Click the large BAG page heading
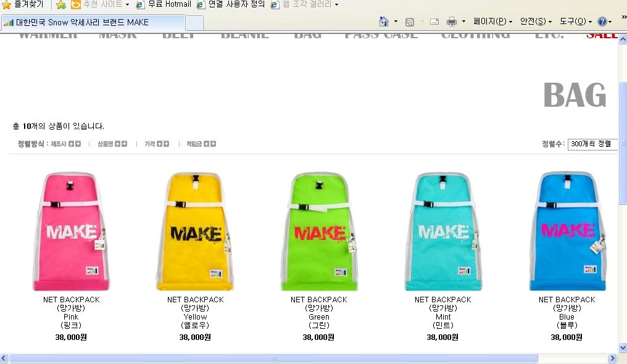 pyautogui.click(x=575, y=95)
